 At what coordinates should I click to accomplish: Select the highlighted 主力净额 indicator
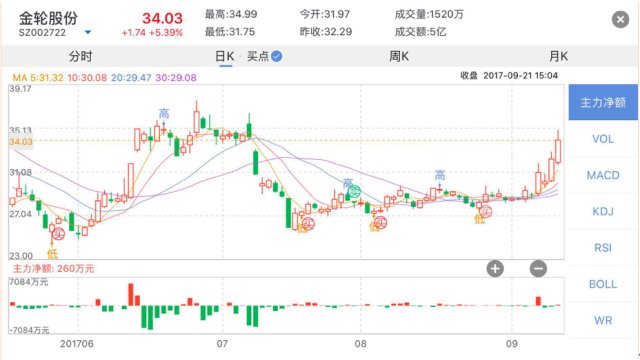click(603, 102)
